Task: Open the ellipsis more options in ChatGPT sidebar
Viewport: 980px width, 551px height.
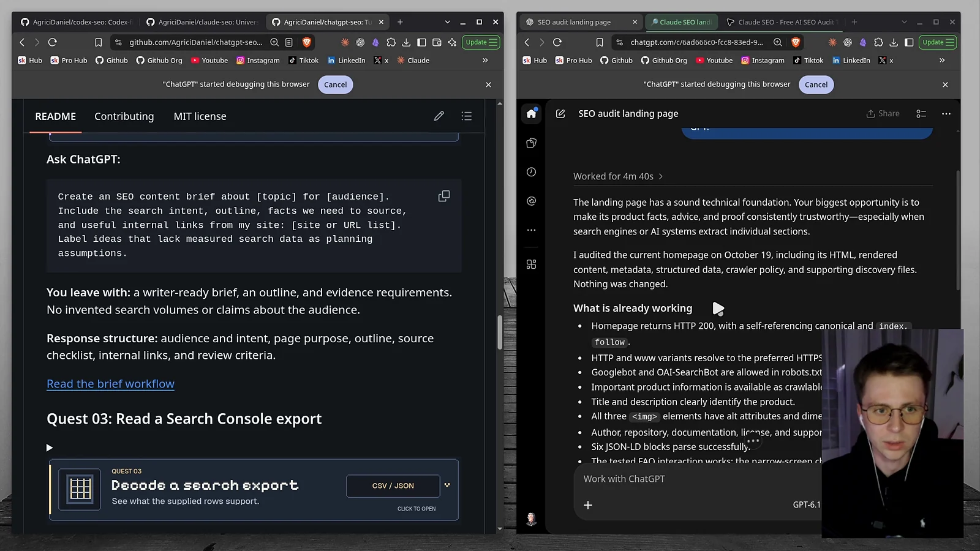Action: [531, 230]
